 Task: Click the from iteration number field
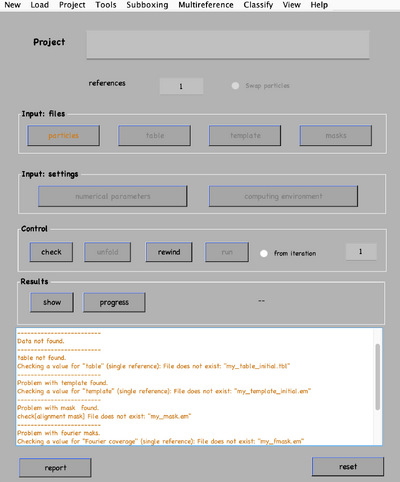coord(361,252)
